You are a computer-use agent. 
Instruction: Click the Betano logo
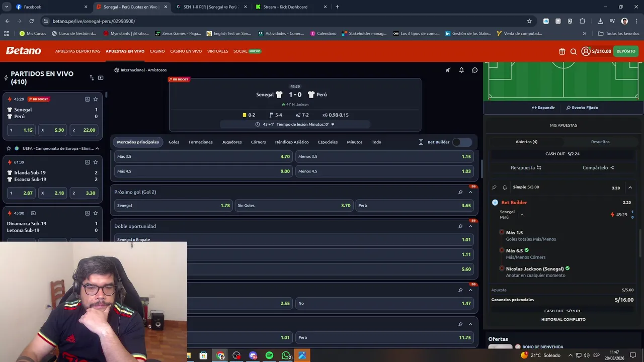click(x=23, y=51)
